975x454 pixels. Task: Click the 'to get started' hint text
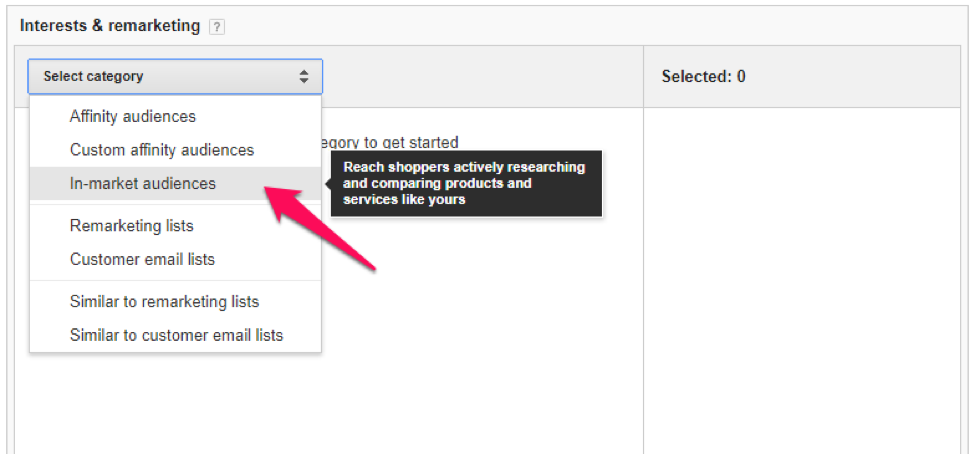tap(390, 143)
